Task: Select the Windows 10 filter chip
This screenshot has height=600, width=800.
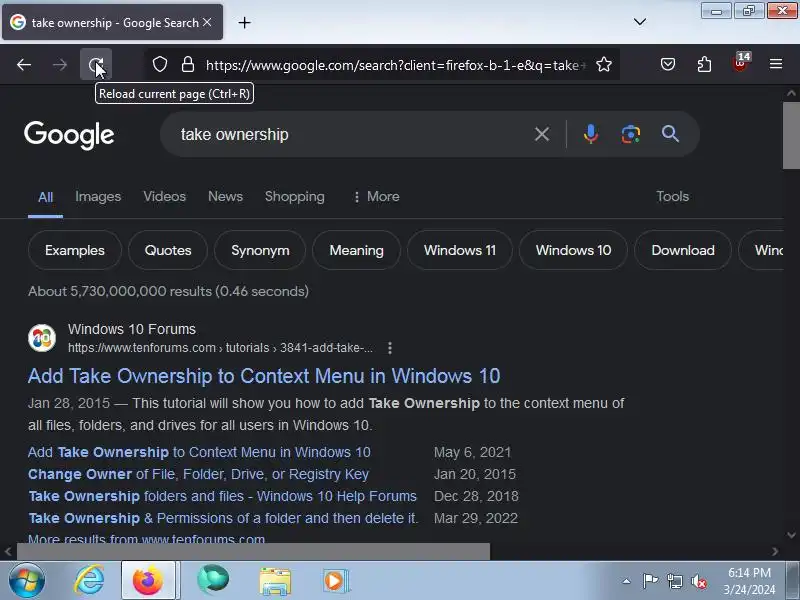Action: pos(573,250)
